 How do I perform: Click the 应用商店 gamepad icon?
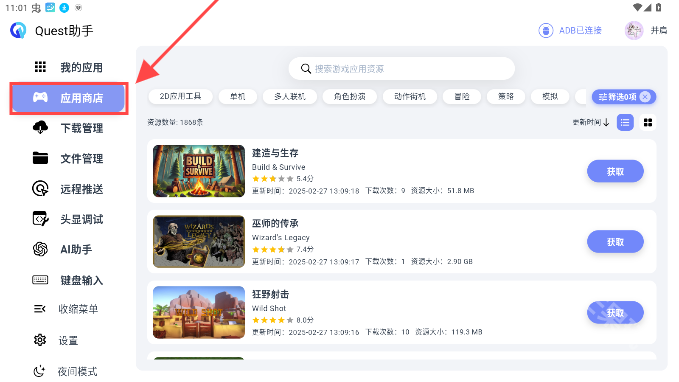tap(40, 97)
